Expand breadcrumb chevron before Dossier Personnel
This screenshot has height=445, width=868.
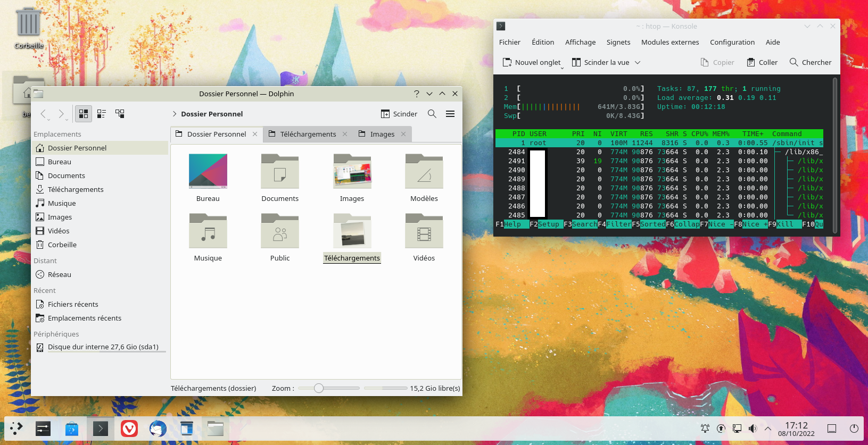[x=175, y=114]
